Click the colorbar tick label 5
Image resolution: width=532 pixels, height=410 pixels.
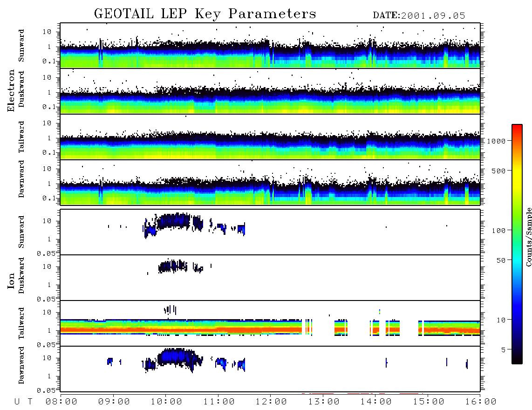pyautogui.click(x=503, y=349)
